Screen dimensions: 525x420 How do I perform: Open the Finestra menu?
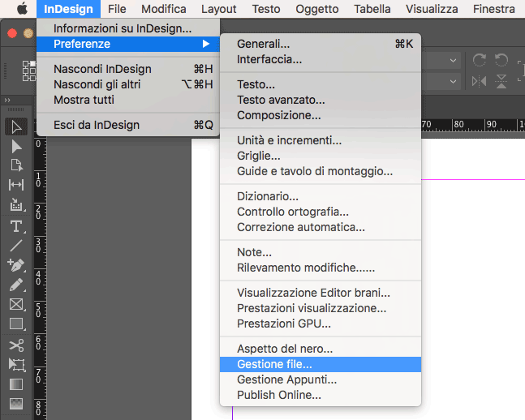(493, 9)
